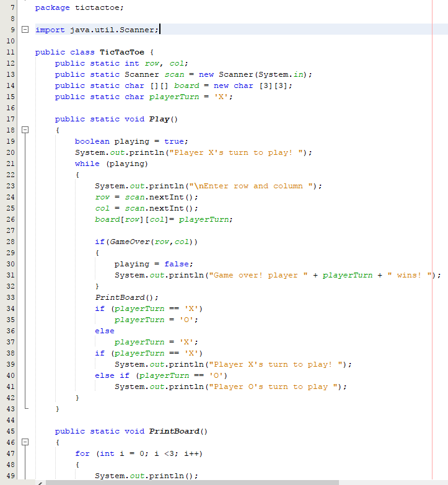This screenshot has height=485, width=448.
Task: Click the 'for (int i = 0; i <3; i++)' line
Action: pyautogui.click(x=139, y=453)
